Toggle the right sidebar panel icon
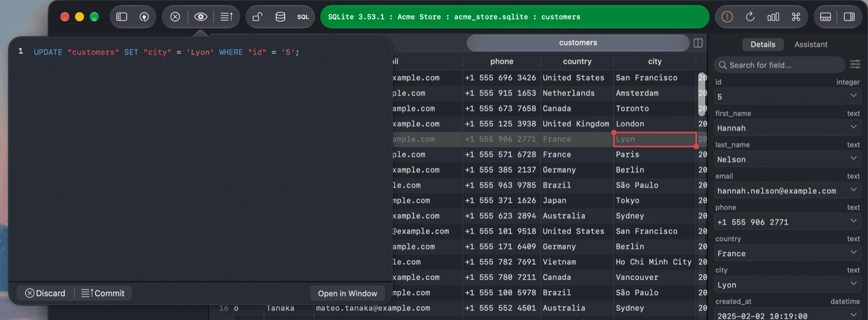This screenshot has width=868, height=320. [850, 17]
